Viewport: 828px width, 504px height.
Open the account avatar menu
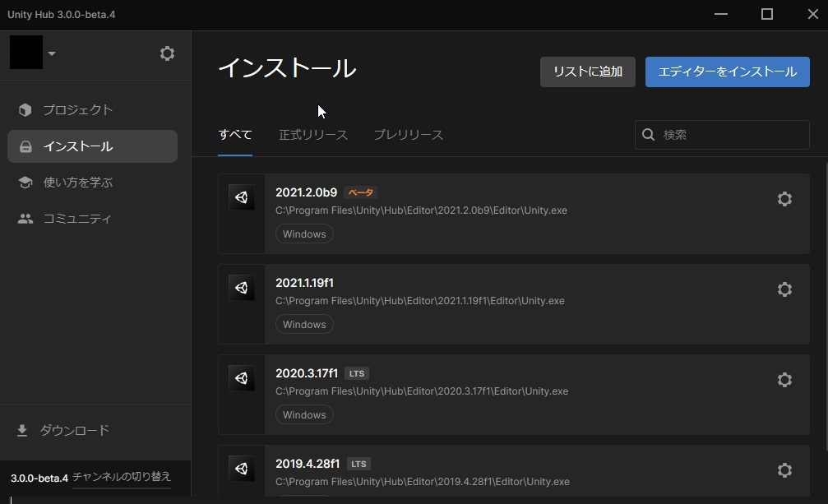click(25, 53)
